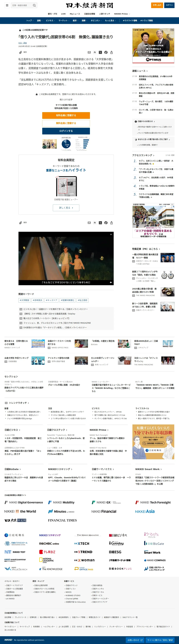Click the お問い合わせ footer button
The image size is (179, 644).
click(x=135, y=640)
